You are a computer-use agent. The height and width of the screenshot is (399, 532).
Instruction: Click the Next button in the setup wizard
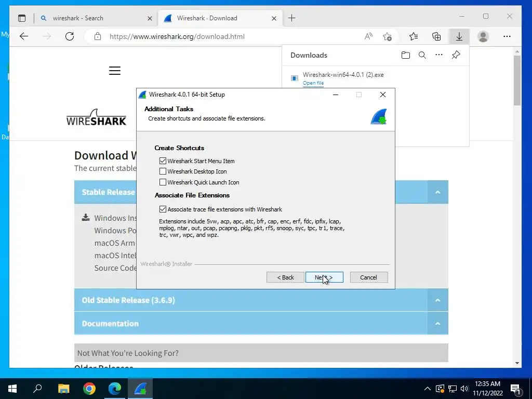[324, 277]
